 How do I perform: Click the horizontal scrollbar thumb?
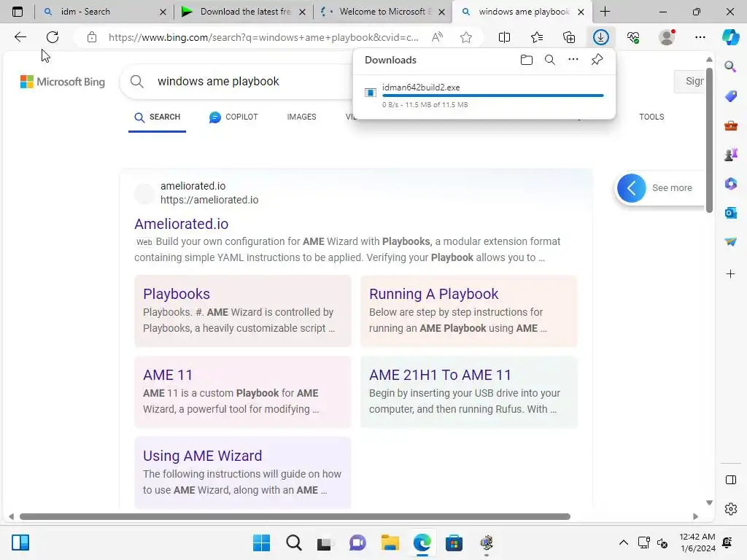click(x=295, y=517)
